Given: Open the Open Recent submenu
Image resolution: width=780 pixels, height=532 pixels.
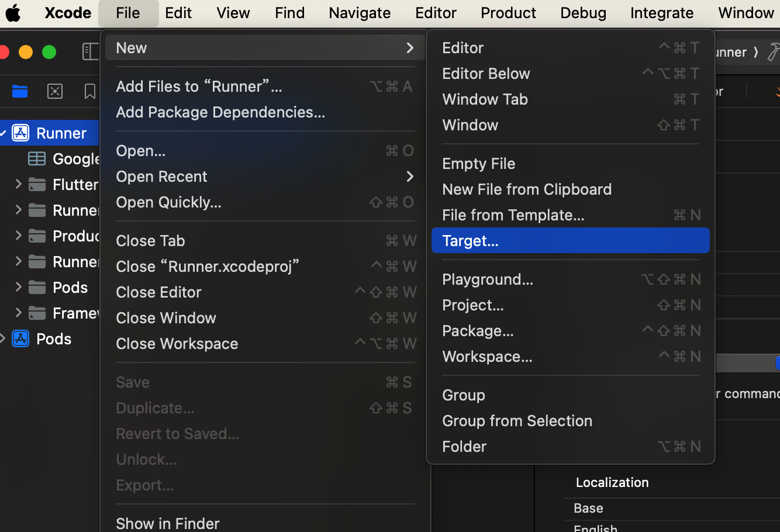Looking at the screenshot, I should (x=410, y=176).
